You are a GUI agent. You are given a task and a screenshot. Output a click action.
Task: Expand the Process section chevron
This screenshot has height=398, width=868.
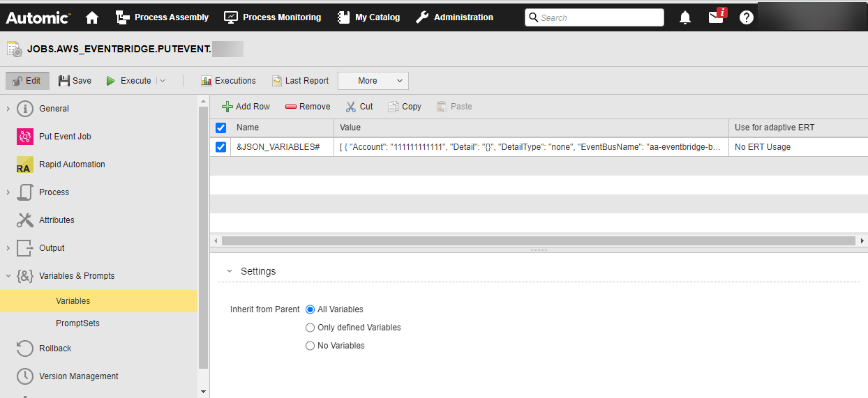[x=8, y=192]
